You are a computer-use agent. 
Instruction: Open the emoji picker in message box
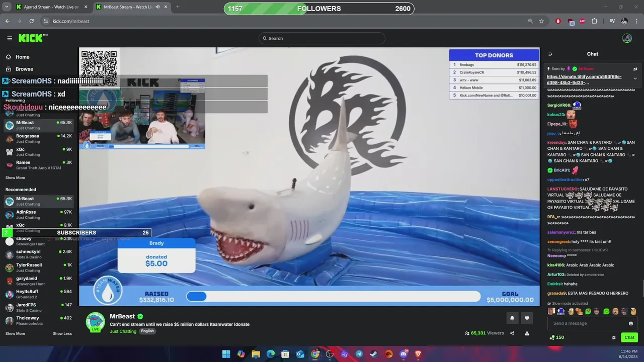pyautogui.click(x=631, y=323)
